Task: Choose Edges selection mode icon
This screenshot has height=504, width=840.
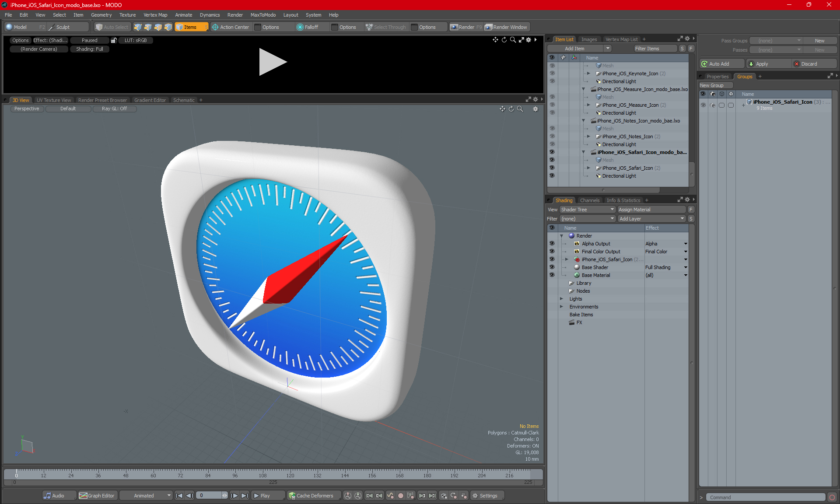Action: click(x=148, y=27)
